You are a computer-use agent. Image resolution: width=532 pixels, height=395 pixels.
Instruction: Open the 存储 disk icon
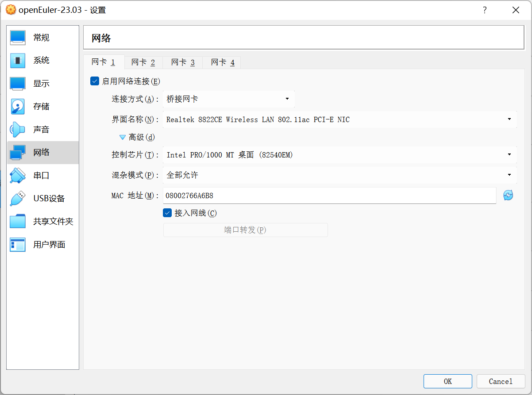(18, 107)
